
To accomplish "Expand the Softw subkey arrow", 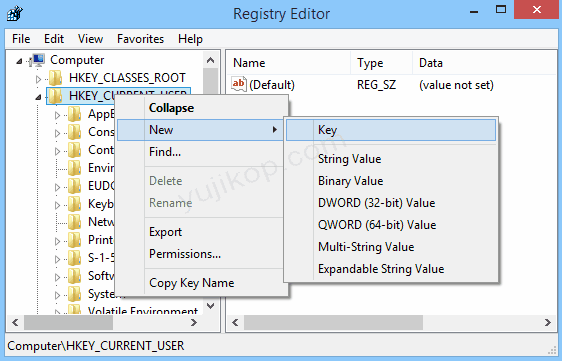I will pyautogui.click(x=57, y=277).
